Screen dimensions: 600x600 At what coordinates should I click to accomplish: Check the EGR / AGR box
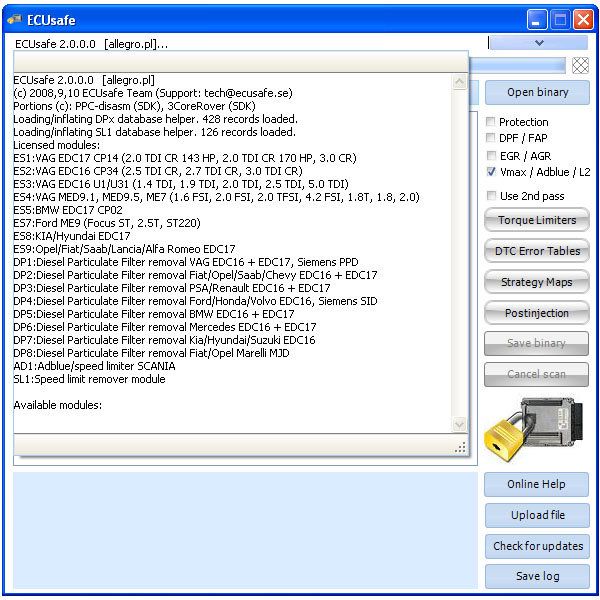tap(491, 156)
